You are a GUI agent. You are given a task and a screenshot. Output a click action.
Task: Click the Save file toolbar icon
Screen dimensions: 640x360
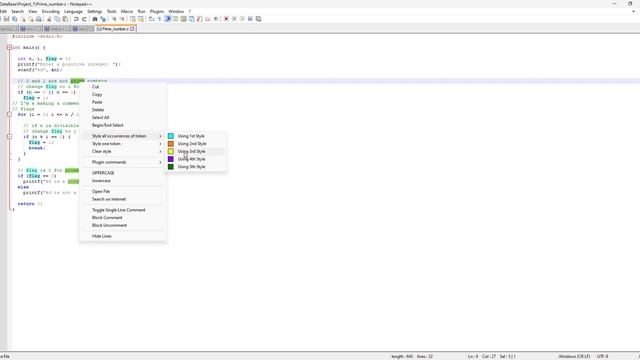[7, 19]
